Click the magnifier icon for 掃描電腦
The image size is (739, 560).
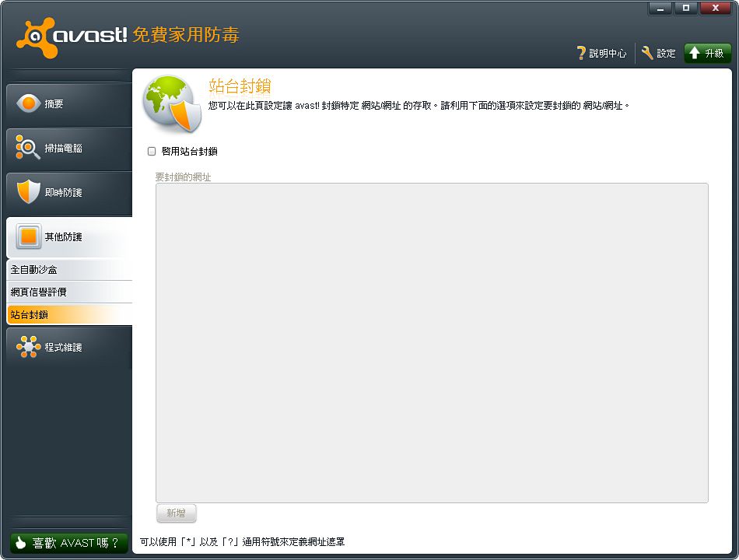coord(28,148)
